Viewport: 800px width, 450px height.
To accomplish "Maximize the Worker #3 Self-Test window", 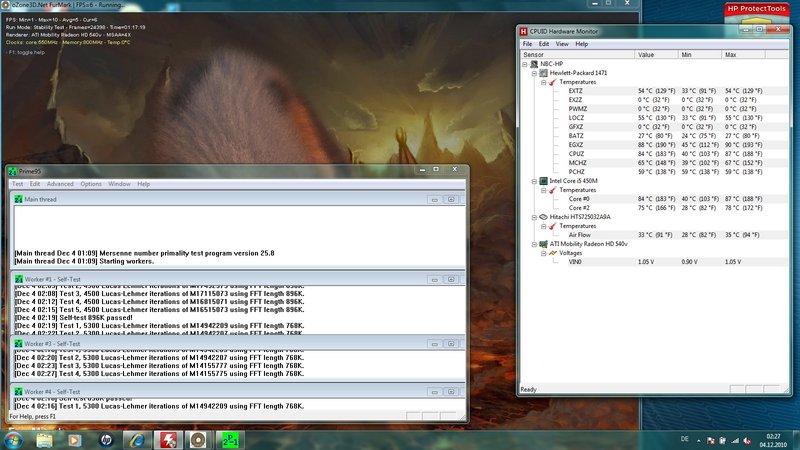I will (x=451, y=344).
